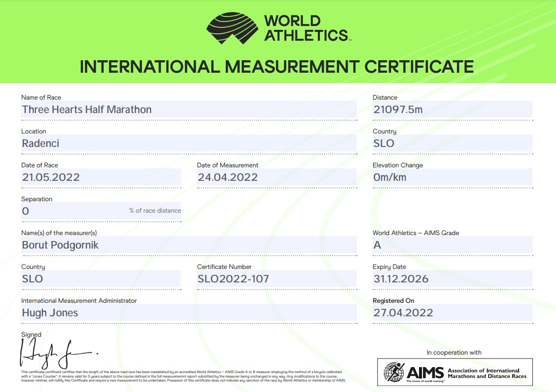The height and width of the screenshot is (392, 556).
Task: Click the Hugh Jones signature
Action: click(55, 353)
